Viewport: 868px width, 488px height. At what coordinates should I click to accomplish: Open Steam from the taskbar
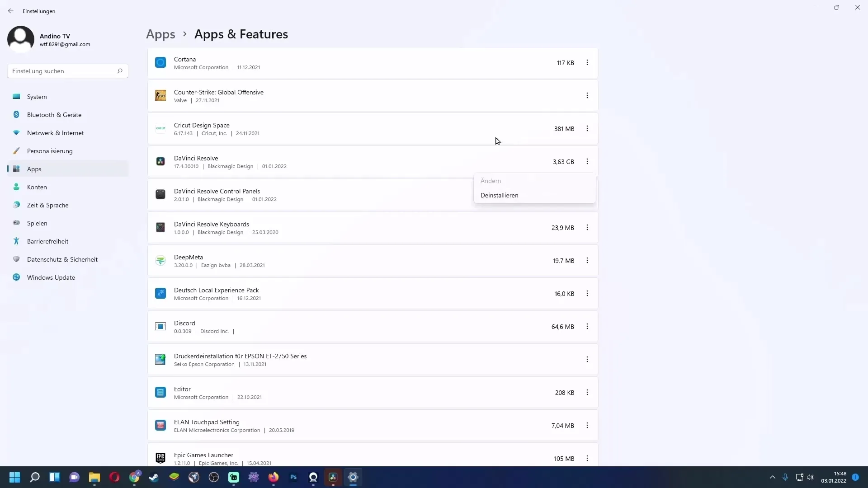pyautogui.click(x=154, y=477)
